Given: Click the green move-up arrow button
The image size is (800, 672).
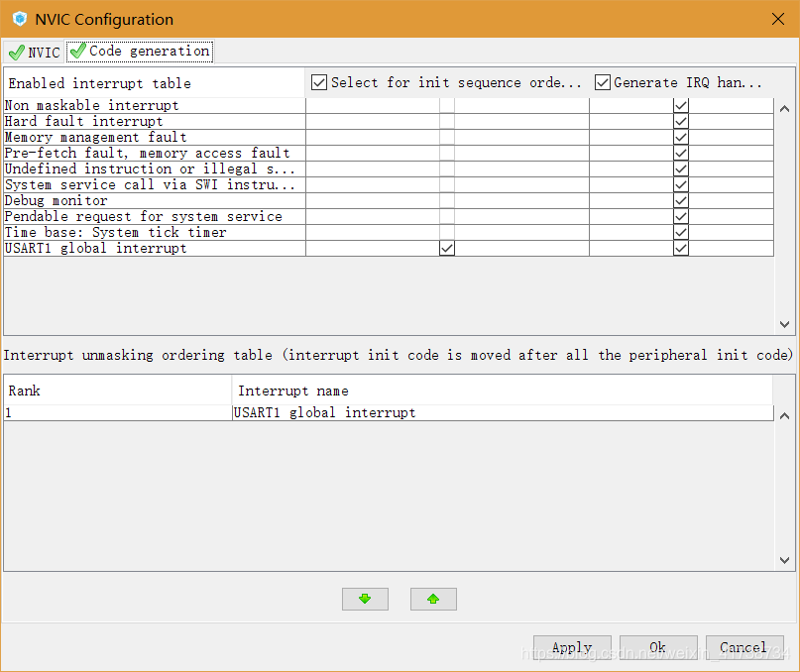Looking at the screenshot, I should pos(433,599).
